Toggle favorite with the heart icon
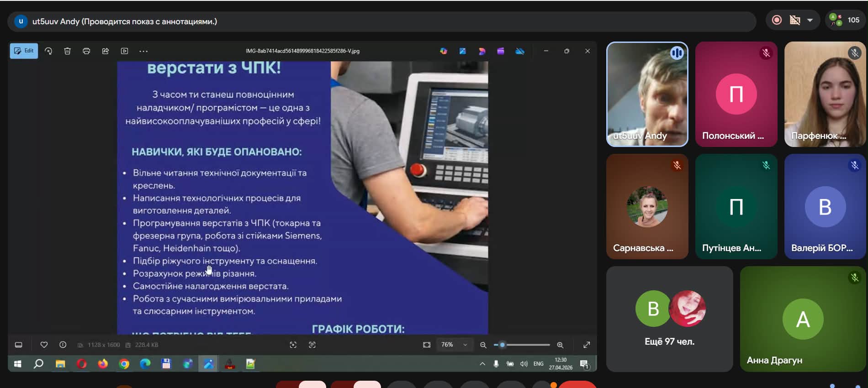The height and width of the screenshot is (388, 868). pos(44,345)
